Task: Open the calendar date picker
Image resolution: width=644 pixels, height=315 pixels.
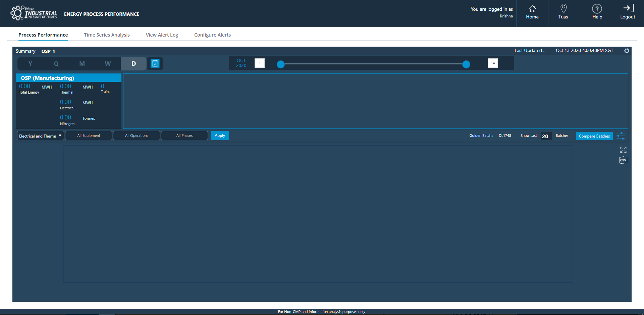Action: (155, 63)
